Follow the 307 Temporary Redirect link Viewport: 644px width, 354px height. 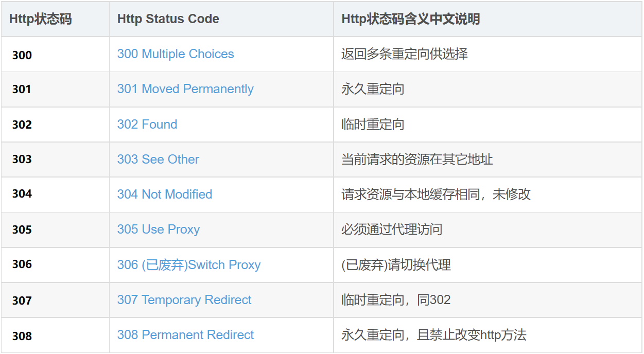point(184,300)
